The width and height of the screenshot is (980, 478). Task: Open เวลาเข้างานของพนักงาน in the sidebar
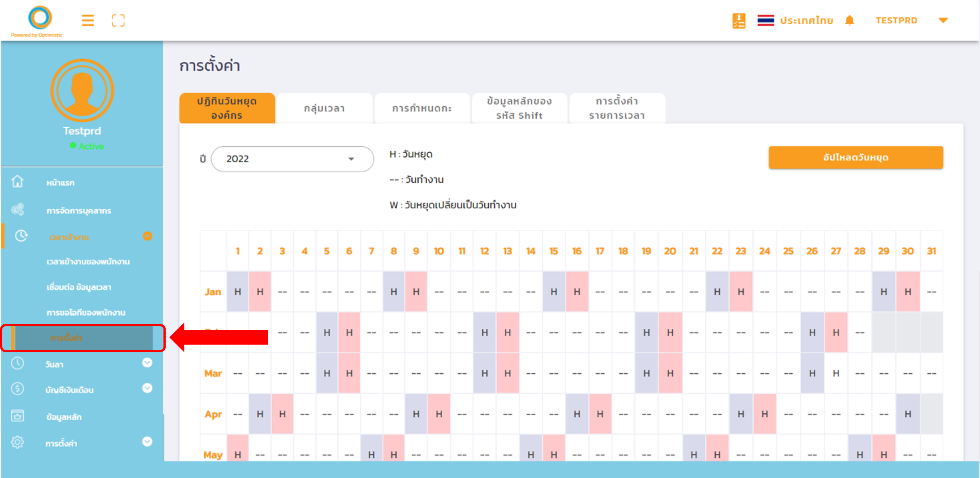coord(88,262)
